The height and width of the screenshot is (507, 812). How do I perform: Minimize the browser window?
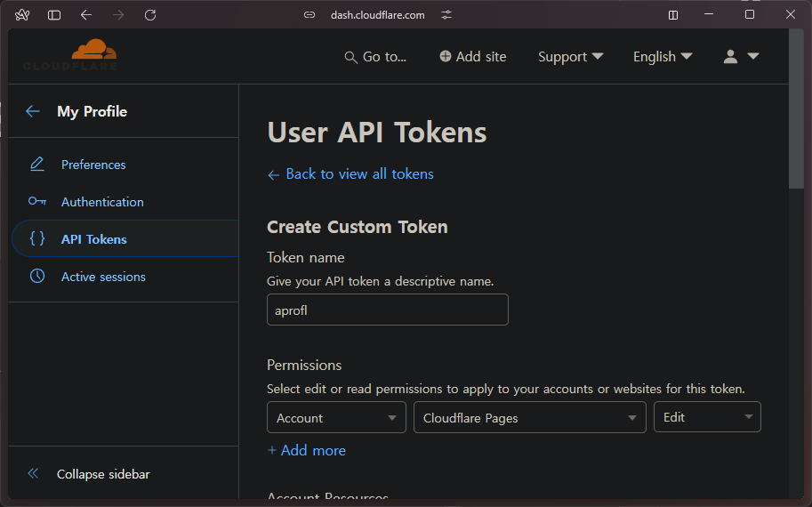(709, 14)
